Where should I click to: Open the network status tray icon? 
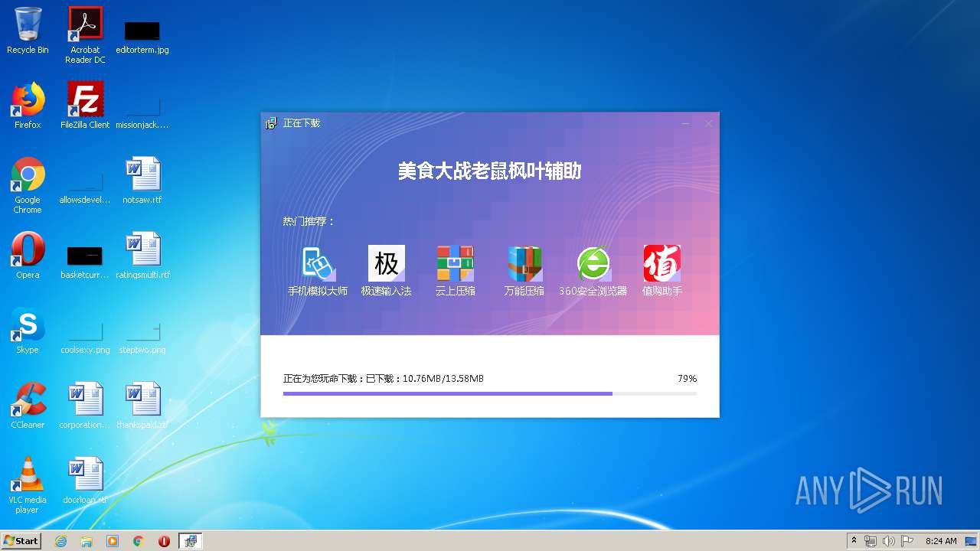871,541
